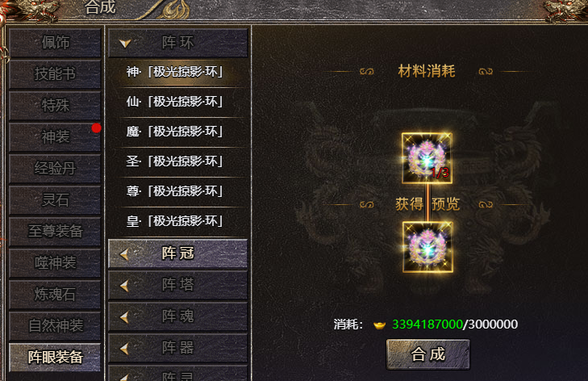This screenshot has height=381, width=588.
Task: Select 仙·[极光掠影·环] recipe
Action: pos(175,102)
